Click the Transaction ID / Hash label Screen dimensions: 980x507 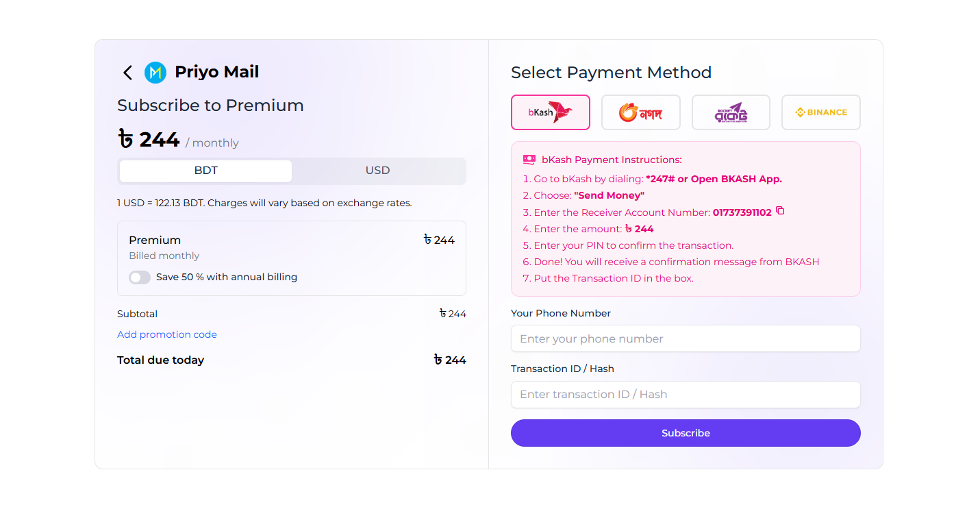click(562, 369)
